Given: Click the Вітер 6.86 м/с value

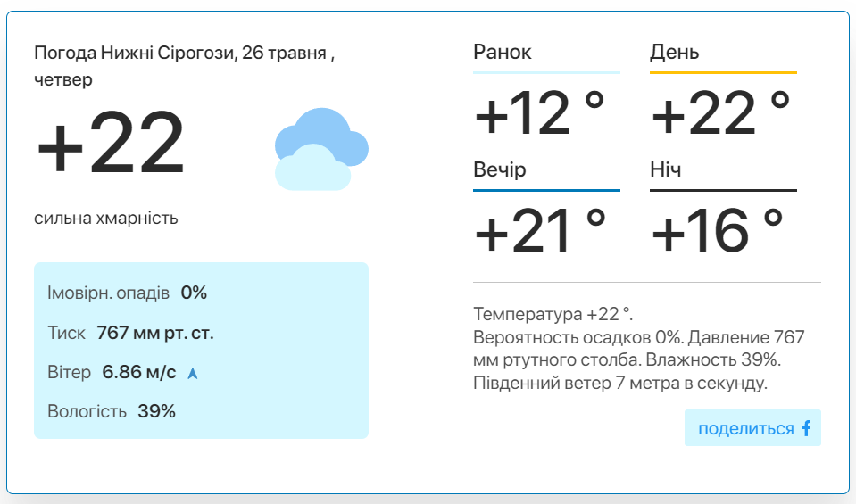Looking at the screenshot, I should tap(139, 372).
